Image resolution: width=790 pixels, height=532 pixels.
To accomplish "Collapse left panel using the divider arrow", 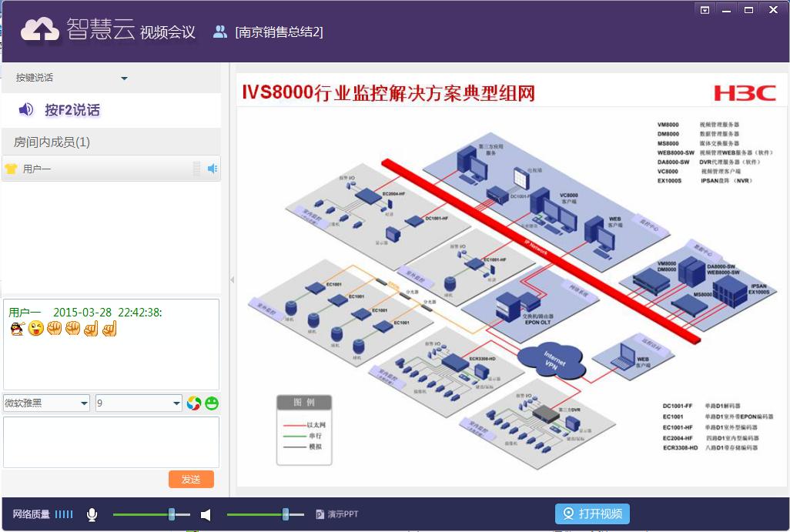I will click(x=232, y=280).
